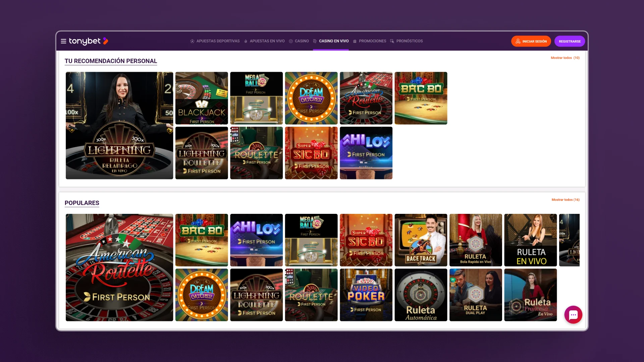The image size is (644, 362).
Task: Open Super Sic Bo First Person in recommendations
Action: pos(311,153)
